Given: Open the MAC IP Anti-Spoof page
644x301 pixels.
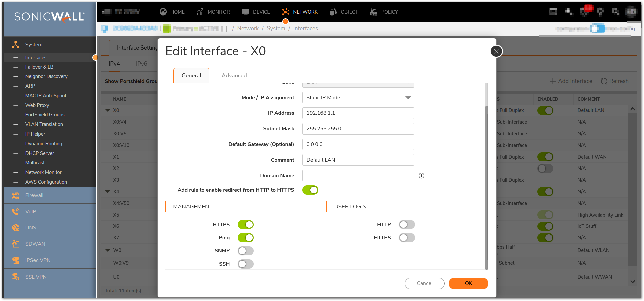Looking at the screenshot, I should pos(46,96).
